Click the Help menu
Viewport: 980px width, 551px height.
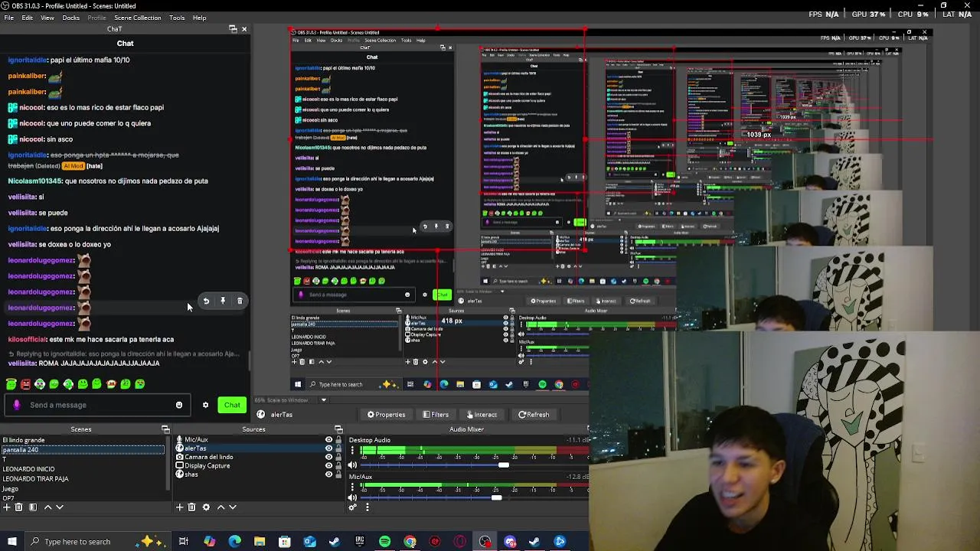[199, 18]
